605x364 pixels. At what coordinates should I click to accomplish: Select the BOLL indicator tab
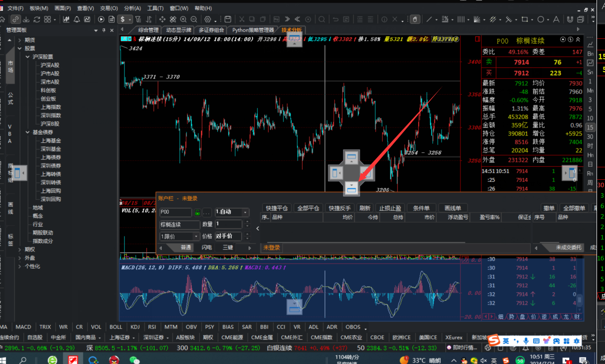click(x=116, y=327)
